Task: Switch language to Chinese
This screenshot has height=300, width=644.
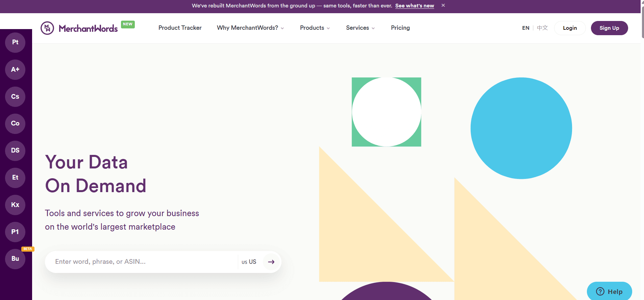Action: tap(542, 28)
